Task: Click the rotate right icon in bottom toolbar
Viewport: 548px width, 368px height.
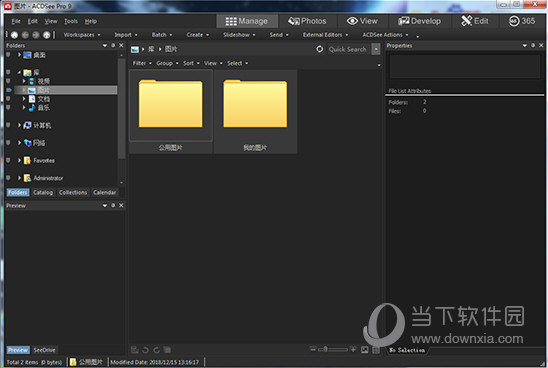Action: tap(157, 350)
